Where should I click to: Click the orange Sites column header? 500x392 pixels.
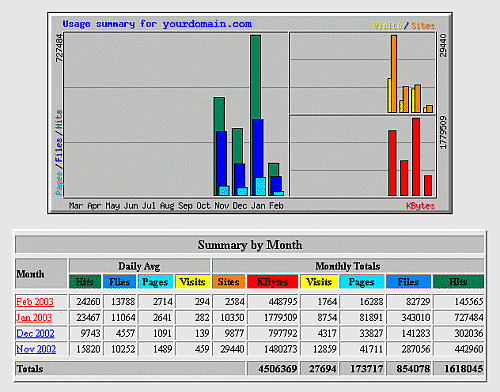coord(229,282)
